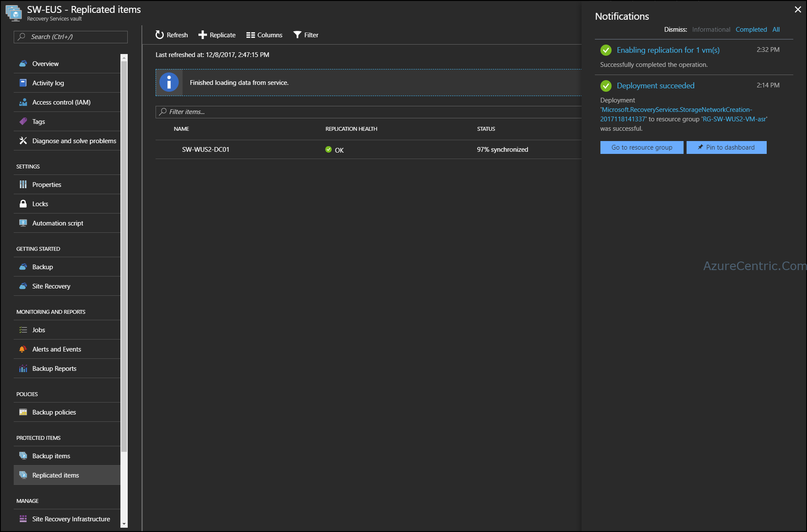807x532 pixels.
Task: Click the sidebar Search (Ctrl+/) field
Action: point(71,37)
